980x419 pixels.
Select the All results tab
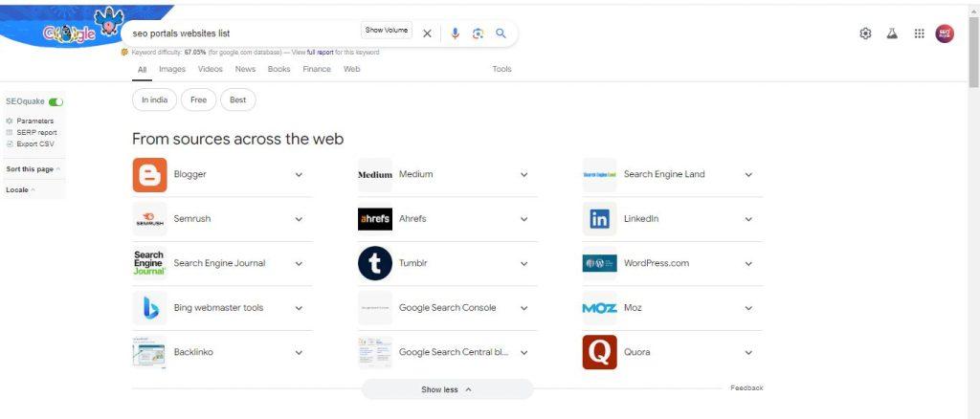pyautogui.click(x=142, y=70)
